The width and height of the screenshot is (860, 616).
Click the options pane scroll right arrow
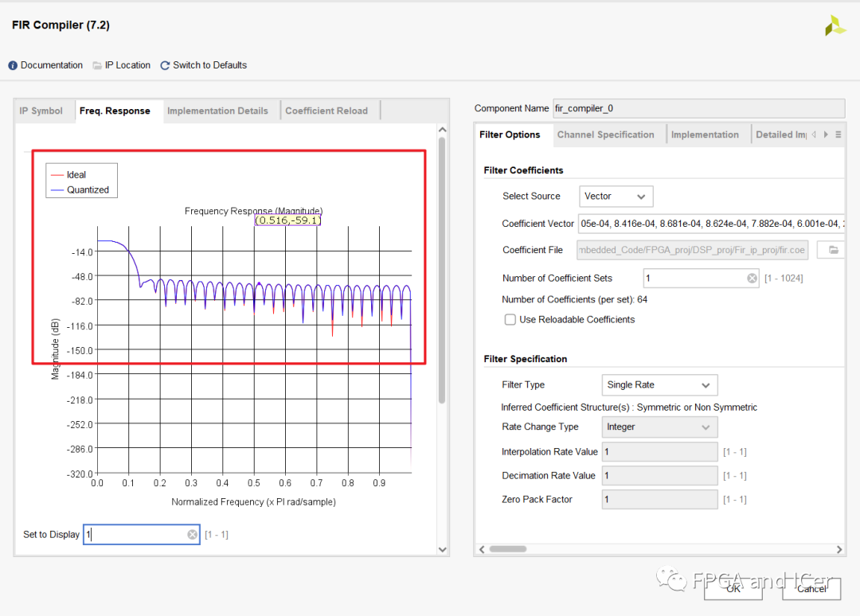pos(839,549)
